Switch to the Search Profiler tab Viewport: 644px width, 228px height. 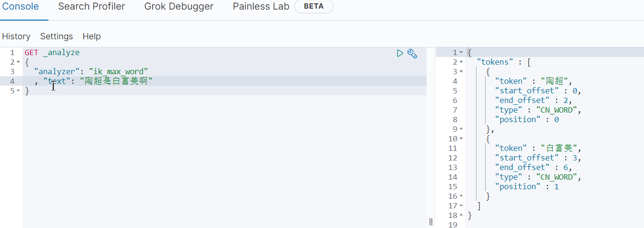click(92, 7)
